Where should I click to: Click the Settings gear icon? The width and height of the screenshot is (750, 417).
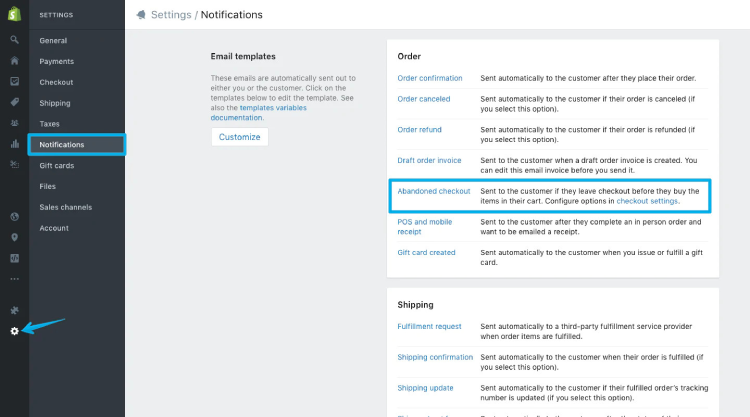tap(14, 331)
